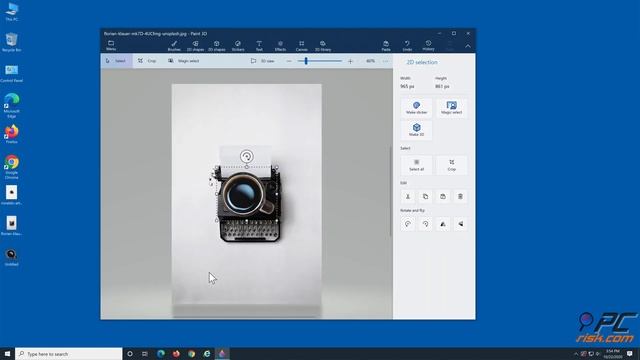640x360 pixels.
Task: Open Task View from the taskbar
Action: click(145, 353)
